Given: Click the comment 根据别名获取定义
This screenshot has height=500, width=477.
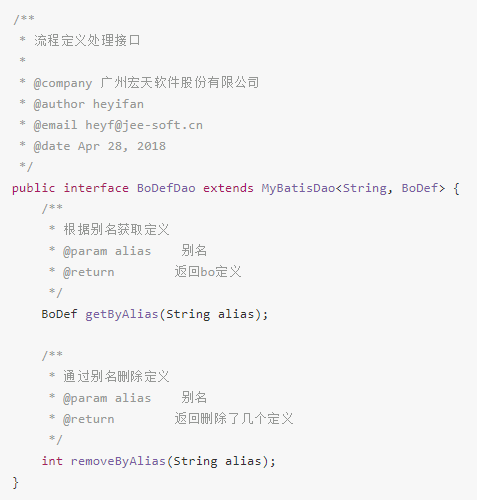Looking at the screenshot, I should pyautogui.click(x=116, y=229).
